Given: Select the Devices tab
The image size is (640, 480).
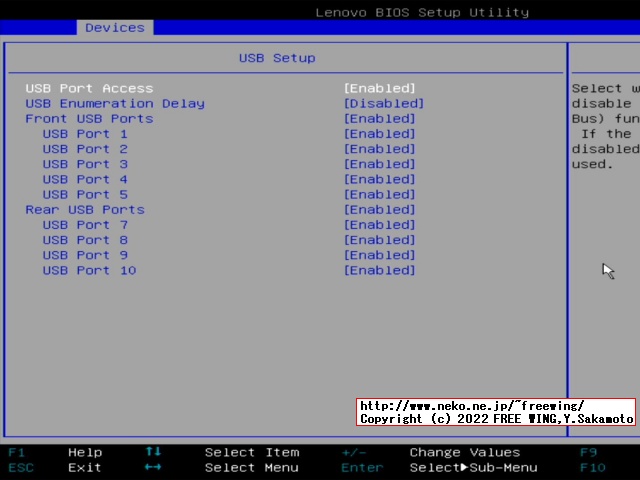Looking at the screenshot, I should (x=114, y=27).
